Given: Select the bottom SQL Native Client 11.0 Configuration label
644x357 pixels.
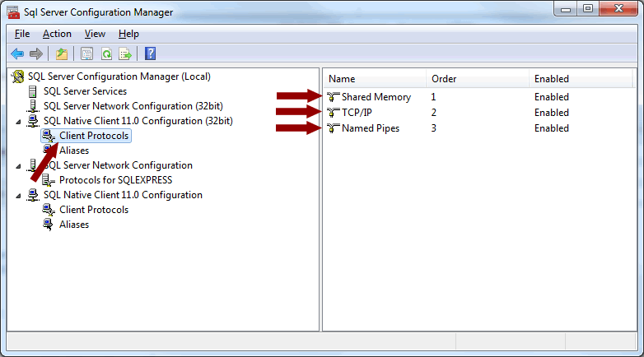Looking at the screenshot, I should [123, 194].
